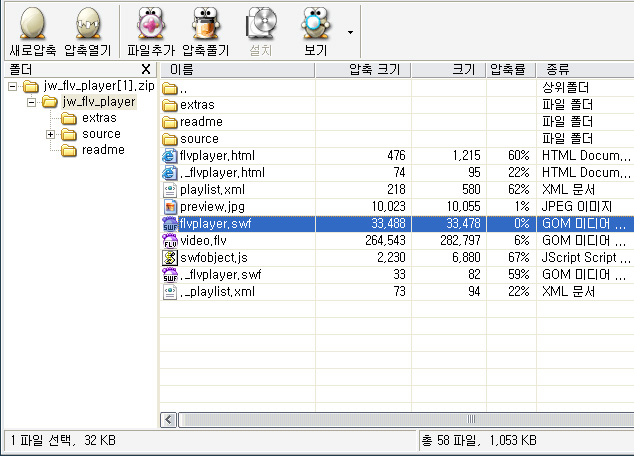Select jw_flv_player folder in tree
The width and height of the screenshot is (634, 456).
pos(99,102)
